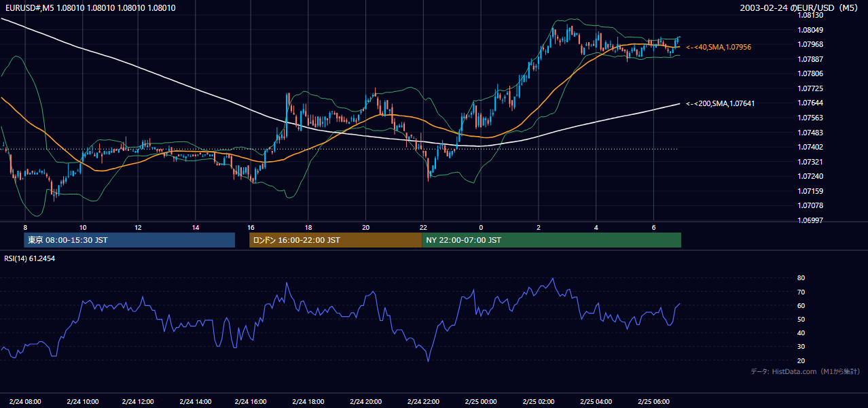Click the 東京 08:00-15:30 JST session bar
Screen dimensions: 868x408
[129, 240]
